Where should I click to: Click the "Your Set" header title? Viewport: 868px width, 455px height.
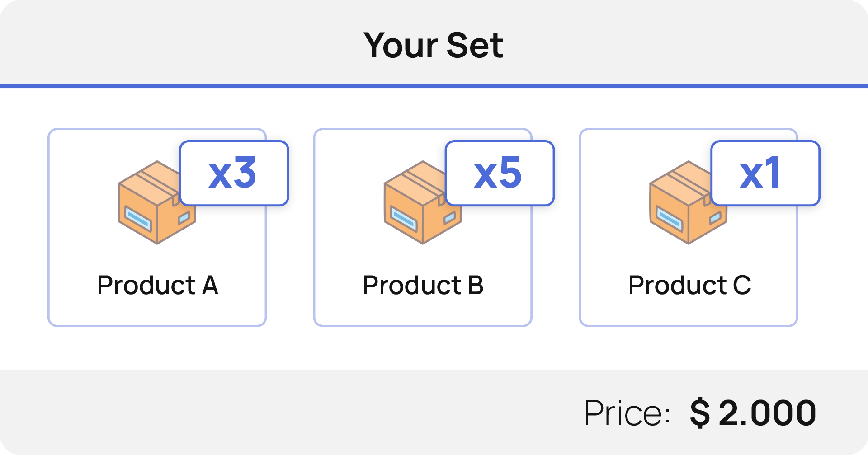click(433, 45)
